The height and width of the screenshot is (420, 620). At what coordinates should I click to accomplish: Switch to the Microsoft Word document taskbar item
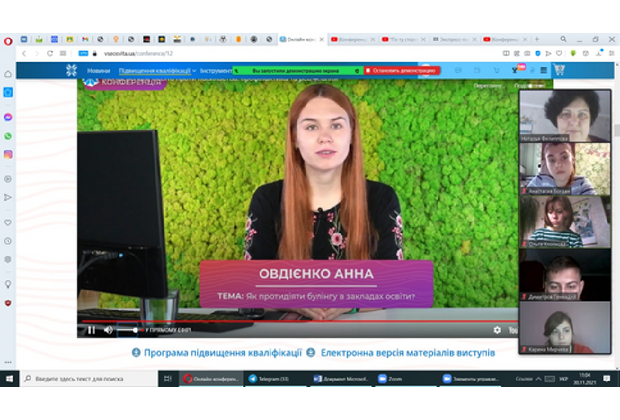[x=341, y=379]
